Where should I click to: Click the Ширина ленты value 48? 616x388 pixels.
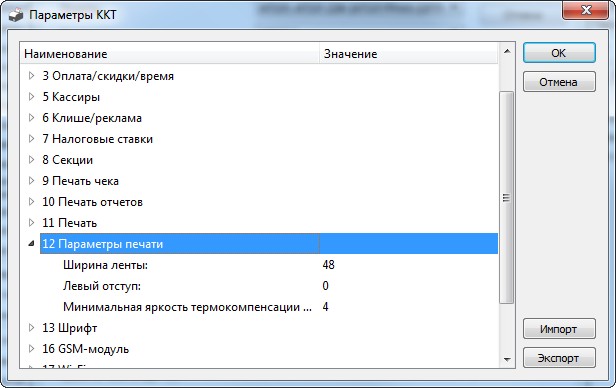point(328,265)
